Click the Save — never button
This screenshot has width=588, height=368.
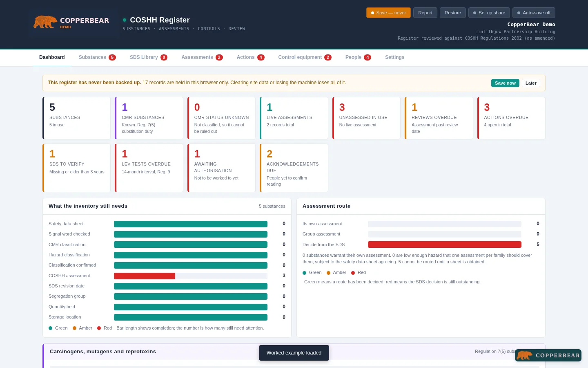[388, 13]
